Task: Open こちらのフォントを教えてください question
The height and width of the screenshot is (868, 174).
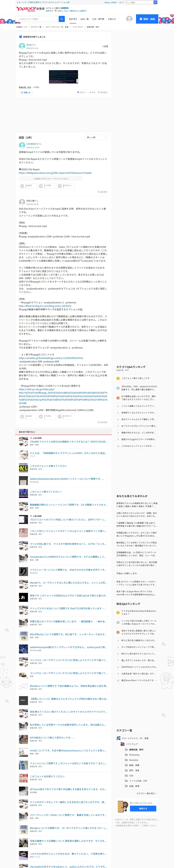Action: 48,466
